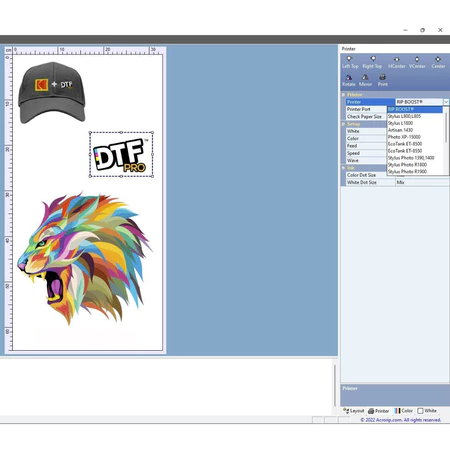This screenshot has height=450, width=450.
Task: Collapse the Setup section expander
Action: [343, 124]
